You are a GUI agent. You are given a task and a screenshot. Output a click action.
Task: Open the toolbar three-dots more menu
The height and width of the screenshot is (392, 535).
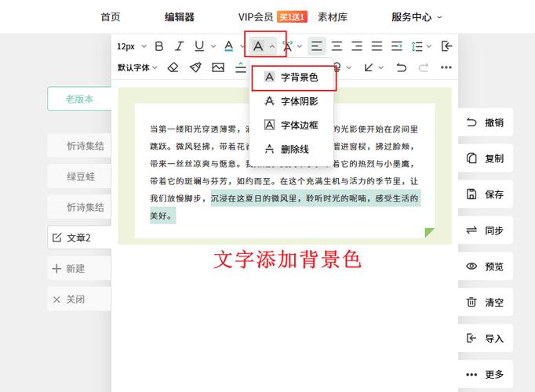(x=446, y=67)
